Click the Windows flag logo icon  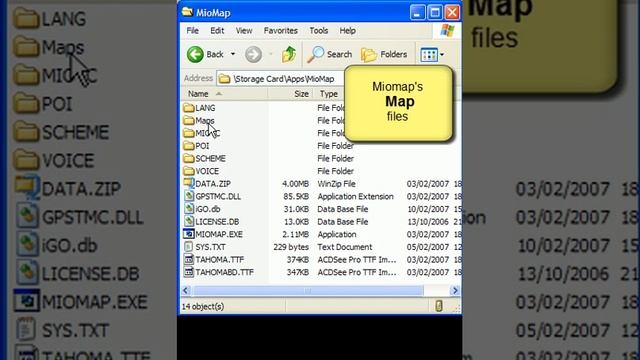(447, 31)
